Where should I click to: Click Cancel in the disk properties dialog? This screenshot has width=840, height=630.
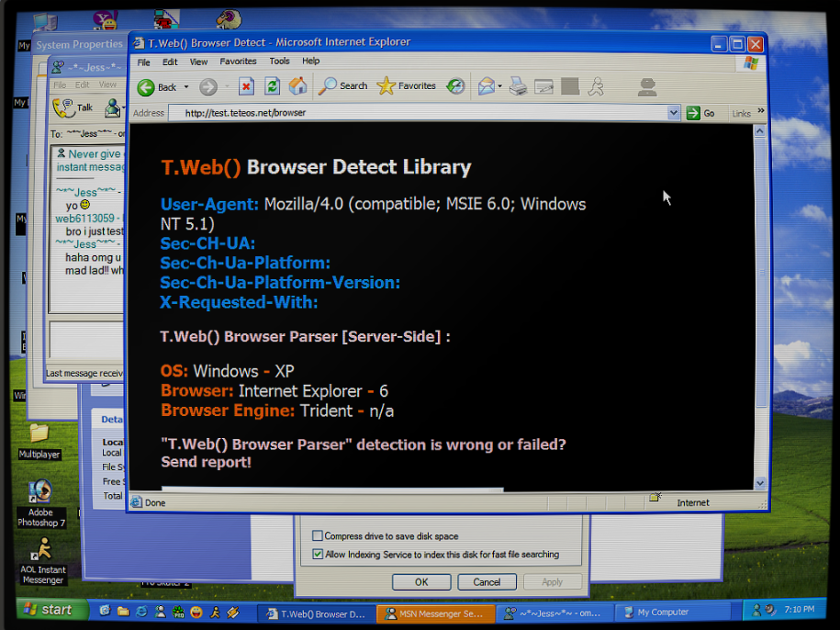click(x=487, y=582)
